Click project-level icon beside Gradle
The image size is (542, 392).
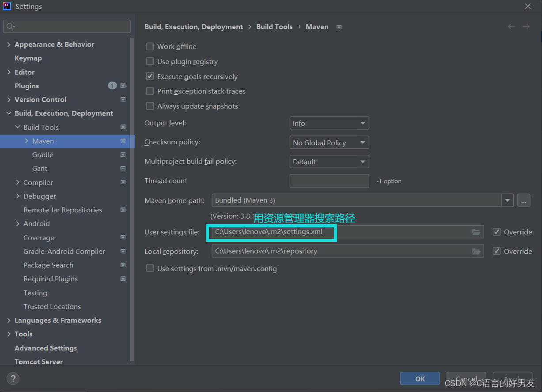(123, 155)
